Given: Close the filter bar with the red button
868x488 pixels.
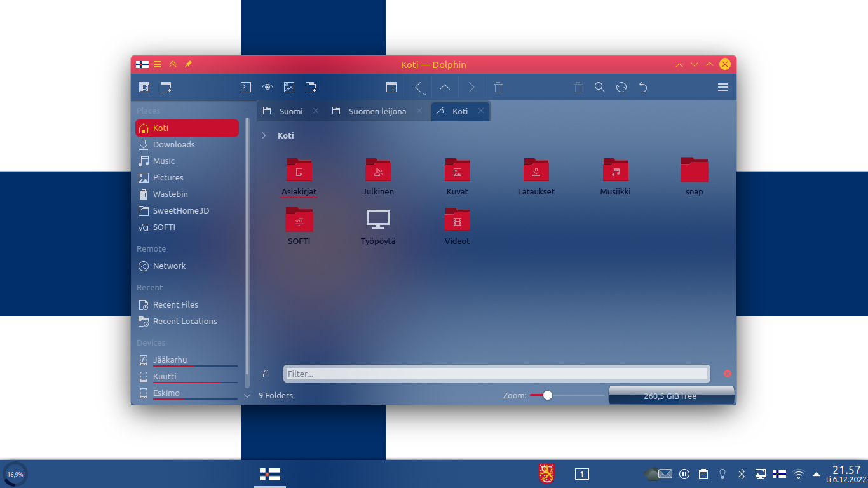Looking at the screenshot, I should tap(728, 374).
